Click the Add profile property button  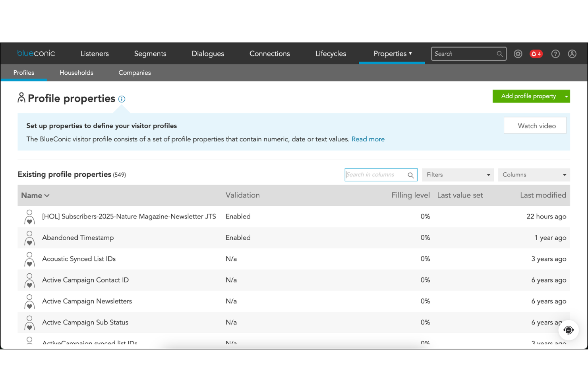click(x=528, y=96)
